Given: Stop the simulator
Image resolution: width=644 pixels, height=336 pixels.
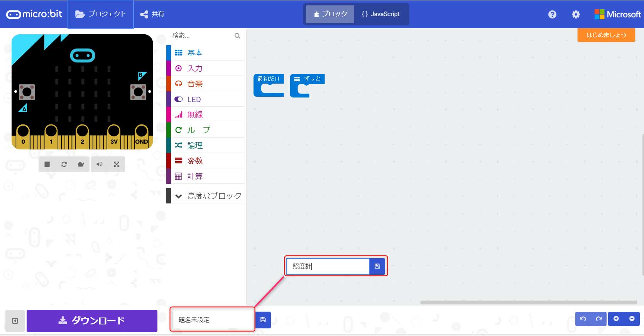Looking at the screenshot, I should point(47,164).
